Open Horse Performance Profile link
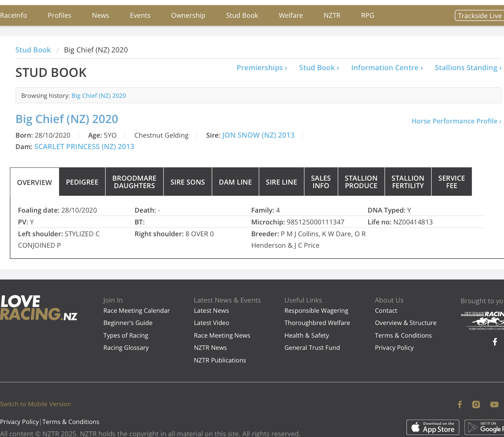Image resolution: width=504 pixels, height=437 pixels. pos(456,121)
